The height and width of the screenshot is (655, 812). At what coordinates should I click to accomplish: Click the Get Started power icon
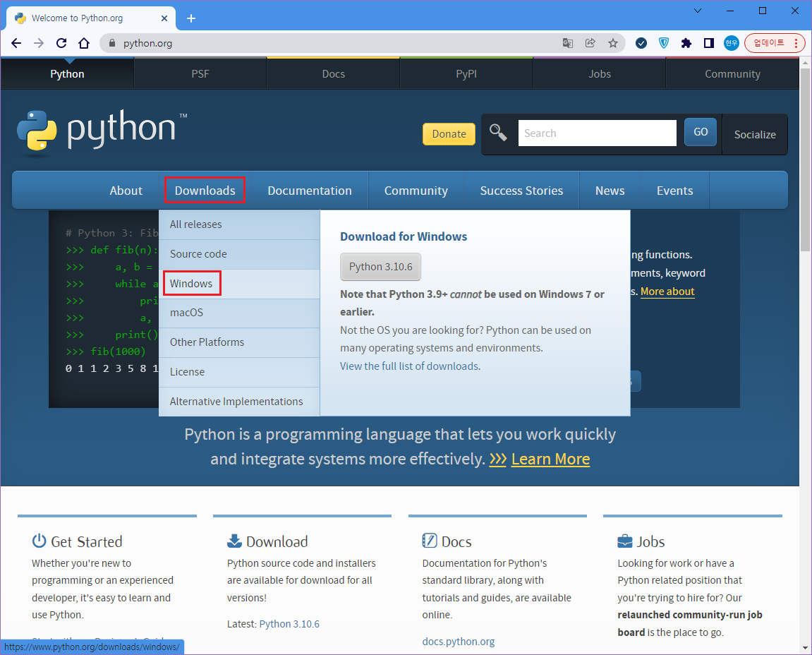tap(39, 541)
